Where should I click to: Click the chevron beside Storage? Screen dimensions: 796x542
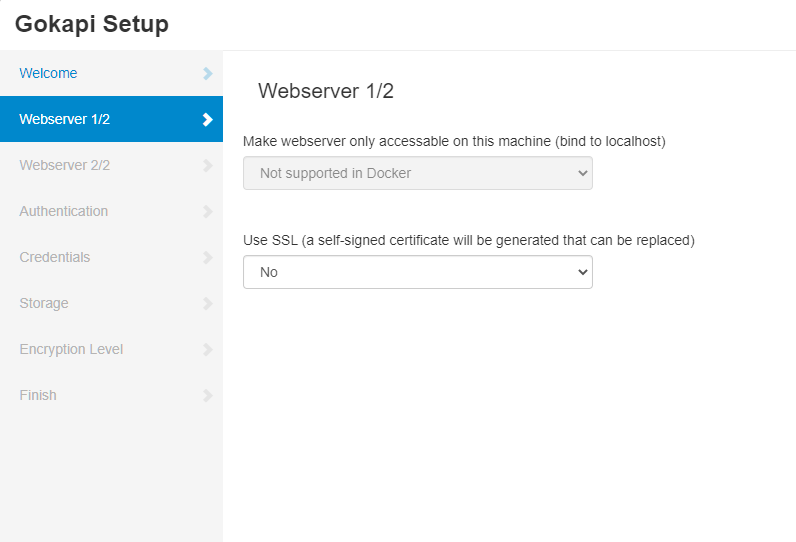tap(208, 303)
